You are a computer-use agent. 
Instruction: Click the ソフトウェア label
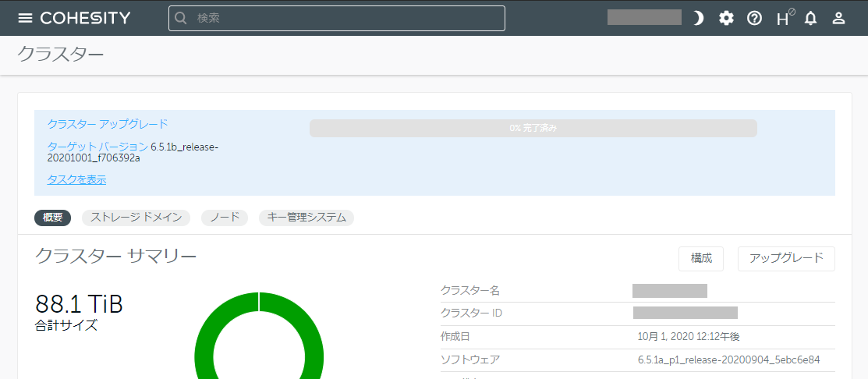(x=470, y=360)
